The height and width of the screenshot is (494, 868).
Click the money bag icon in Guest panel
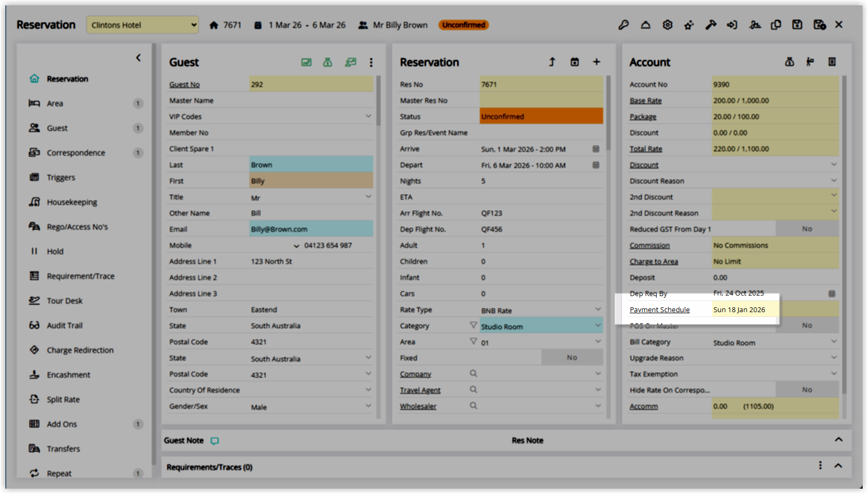[x=328, y=62]
